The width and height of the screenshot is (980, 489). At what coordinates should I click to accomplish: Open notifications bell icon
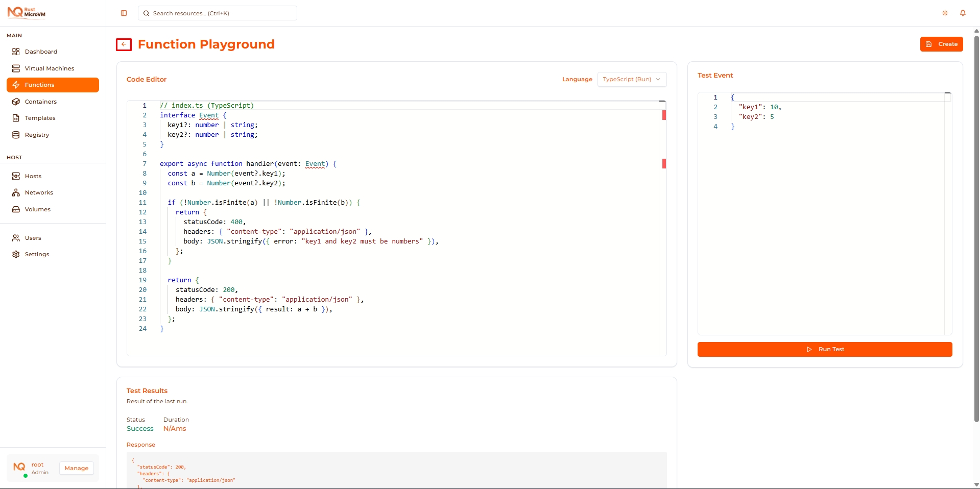coord(963,13)
